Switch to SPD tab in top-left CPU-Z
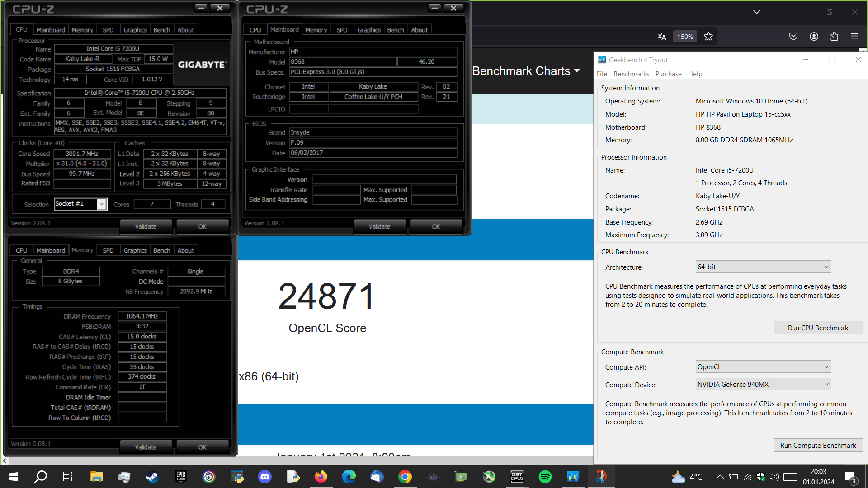This screenshot has height=488, width=868. pyautogui.click(x=108, y=30)
